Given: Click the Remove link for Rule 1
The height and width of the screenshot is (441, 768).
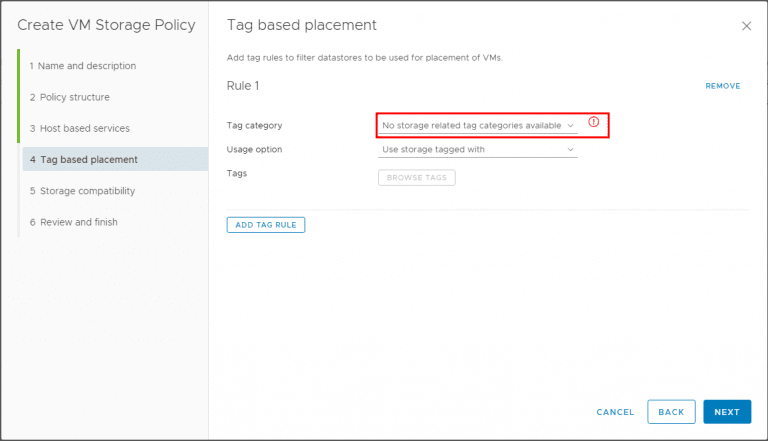Looking at the screenshot, I should pyautogui.click(x=722, y=86).
